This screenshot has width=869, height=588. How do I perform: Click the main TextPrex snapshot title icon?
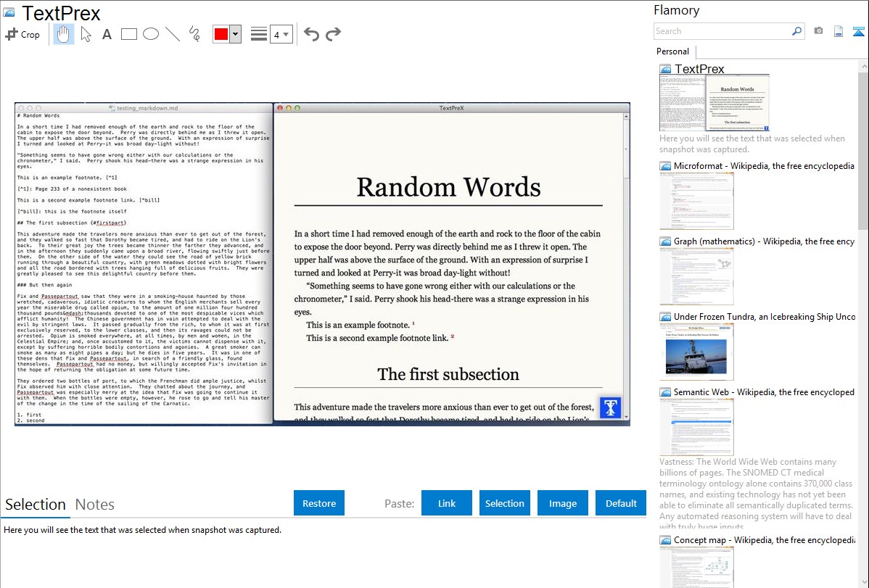point(9,13)
